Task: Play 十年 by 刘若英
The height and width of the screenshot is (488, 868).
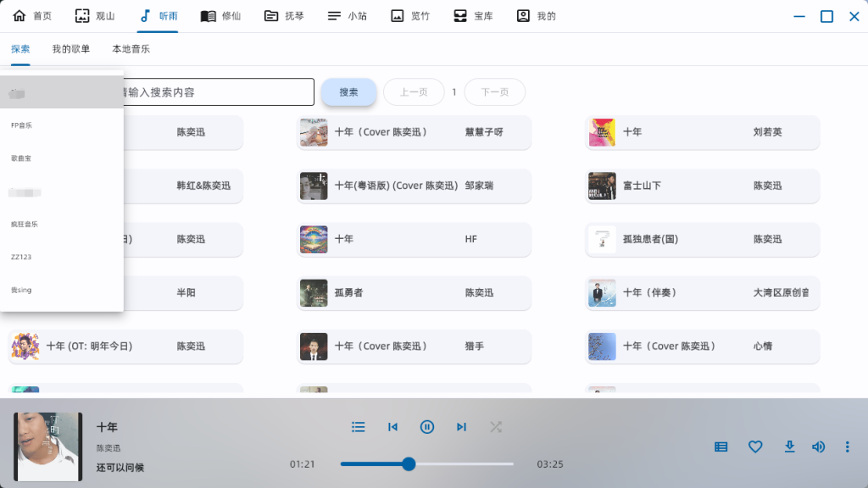Action: [703, 132]
